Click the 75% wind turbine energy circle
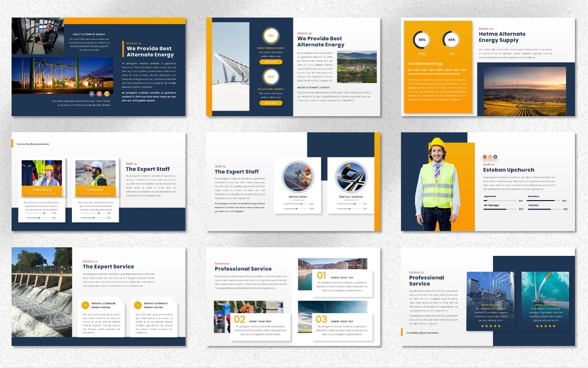 coord(271,36)
